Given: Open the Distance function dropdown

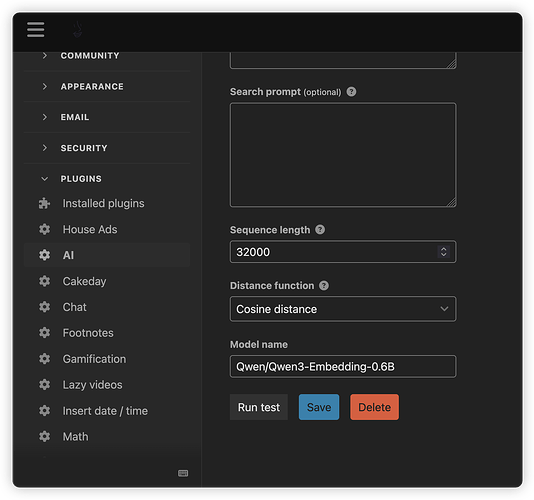Looking at the screenshot, I should tap(343, 309).
